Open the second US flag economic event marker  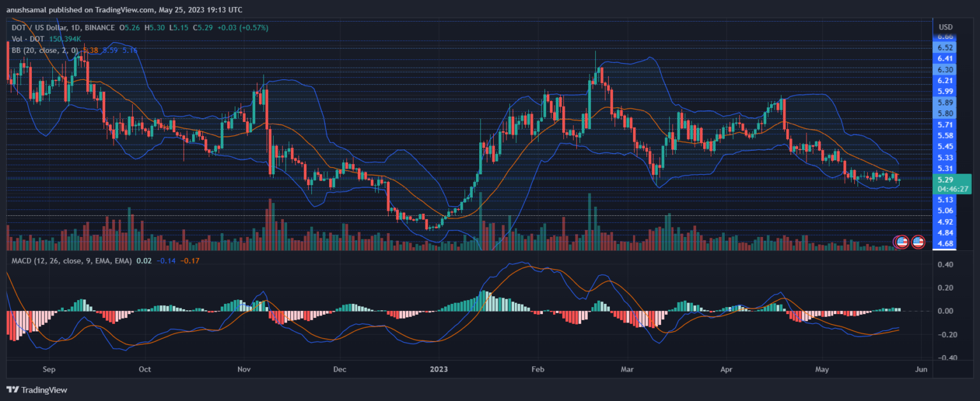918,241
